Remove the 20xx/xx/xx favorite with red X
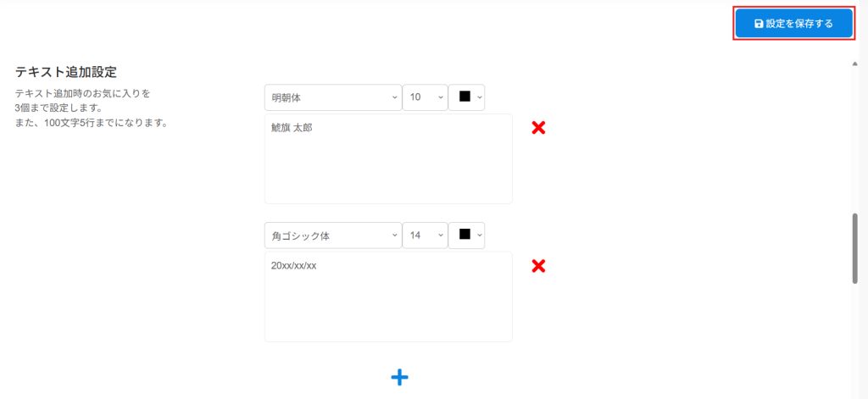Viewport: 868px width, 399px height. (x=538, y=266)
